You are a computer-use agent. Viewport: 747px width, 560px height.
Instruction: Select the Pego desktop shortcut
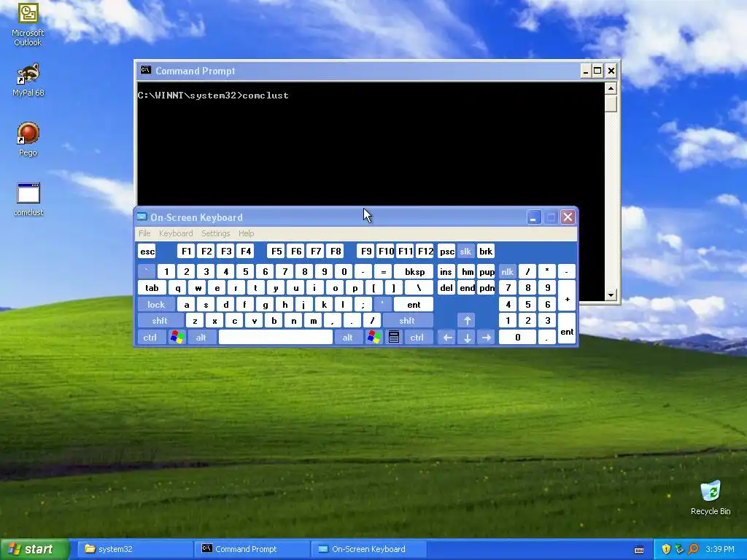[28, 139]
